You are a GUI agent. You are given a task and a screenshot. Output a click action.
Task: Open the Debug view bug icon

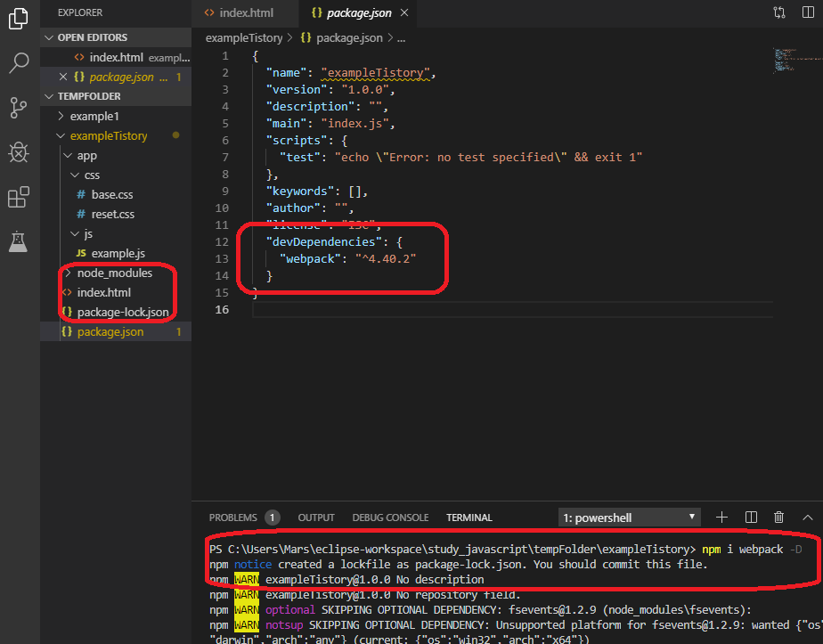click(x=19, y=152)
